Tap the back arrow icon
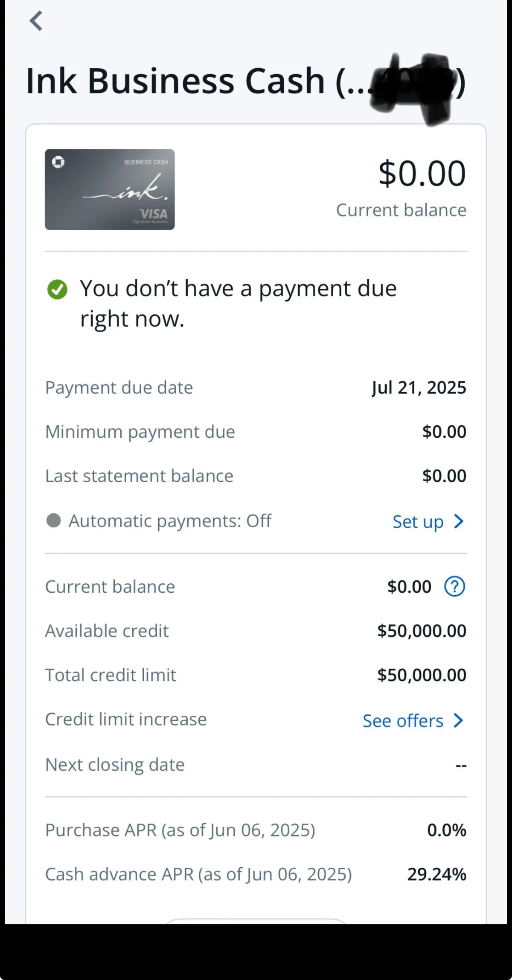 (x=36, y=21)
